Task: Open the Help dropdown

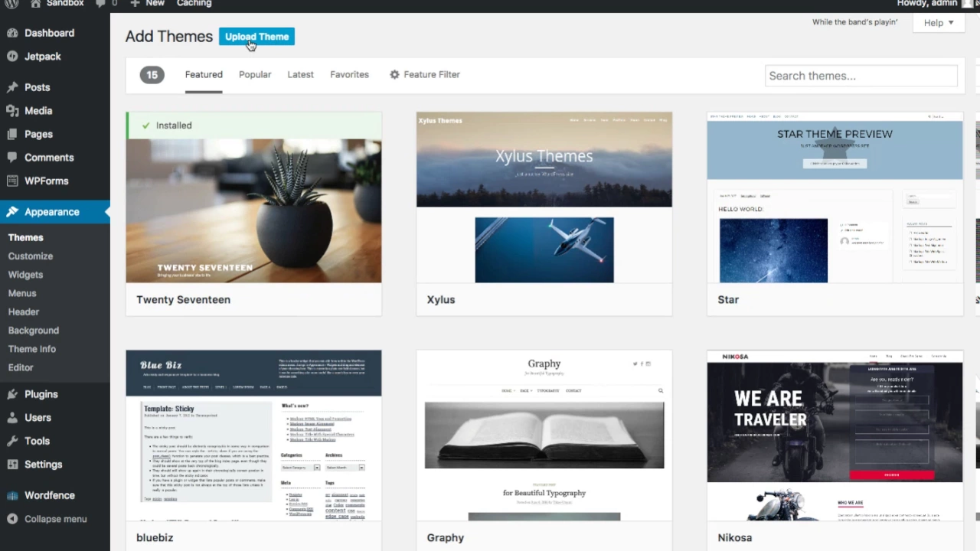Action: click(x=939, y=23)
